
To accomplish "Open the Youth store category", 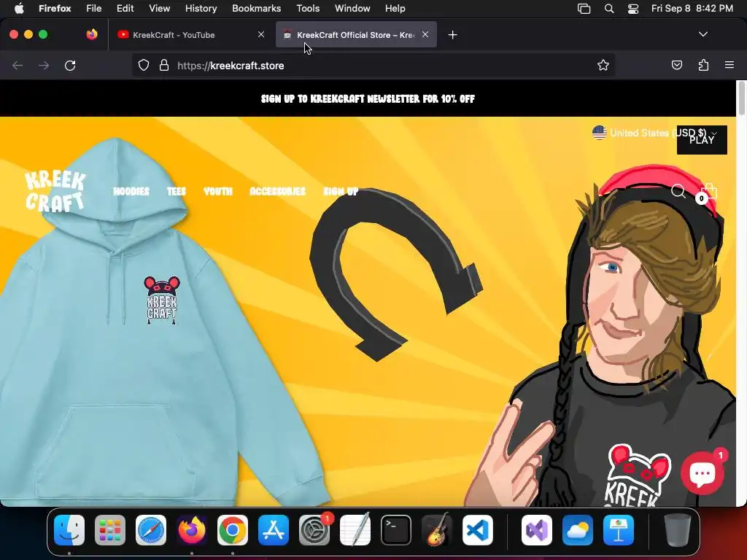I will [x=218, y=192].
